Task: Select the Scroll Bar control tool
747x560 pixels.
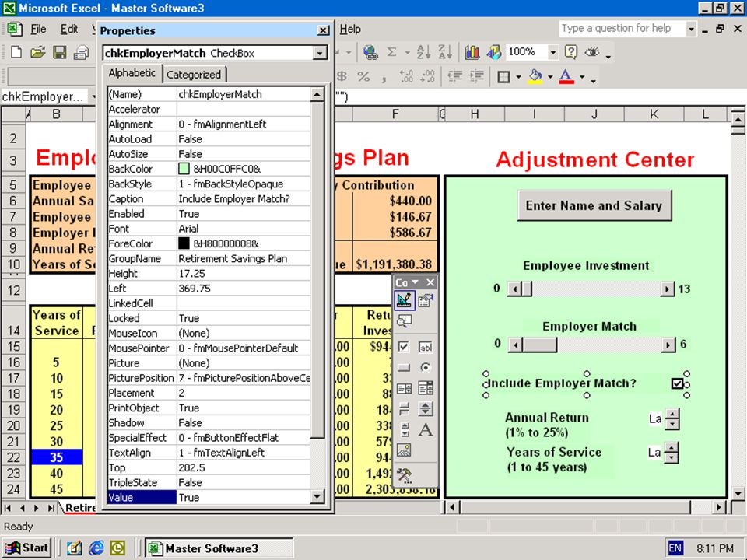Action: tap(404, 429)
